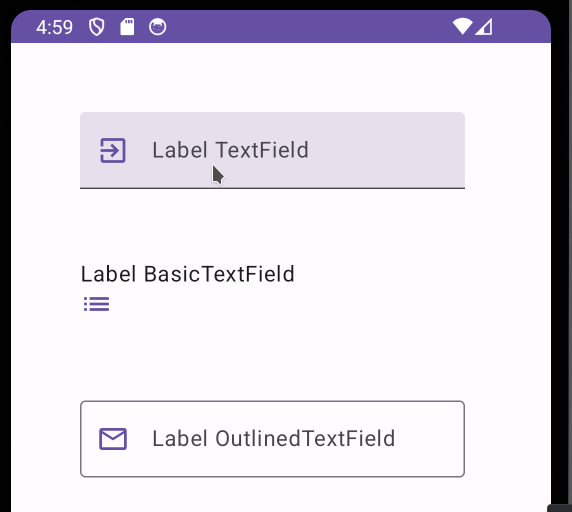
Task: Click the dark gray tab at bottom right corner
Action: click(x=560, y=508)
